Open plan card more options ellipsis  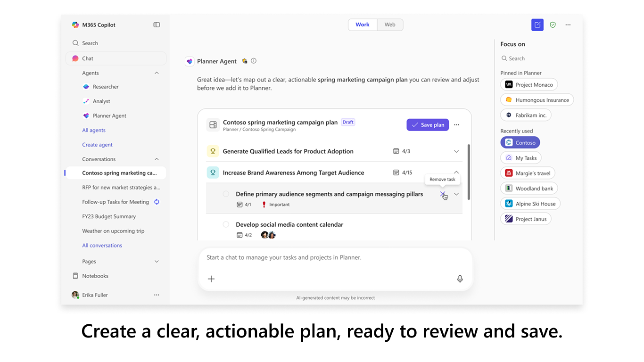[456, 125]
